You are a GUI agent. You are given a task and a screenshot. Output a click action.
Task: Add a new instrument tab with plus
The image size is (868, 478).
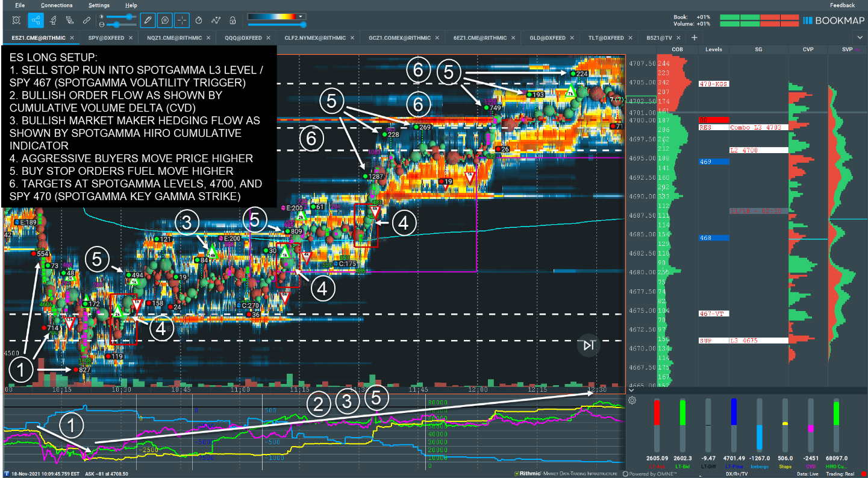tap(694, 38)
